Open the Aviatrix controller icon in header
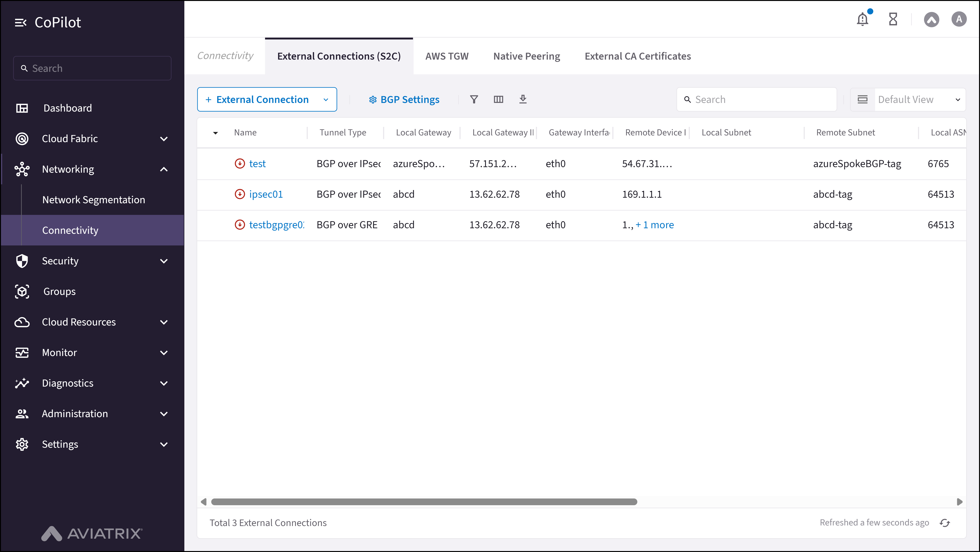The image size is (980, 552). pyautogui.click(x=931, y=19)
